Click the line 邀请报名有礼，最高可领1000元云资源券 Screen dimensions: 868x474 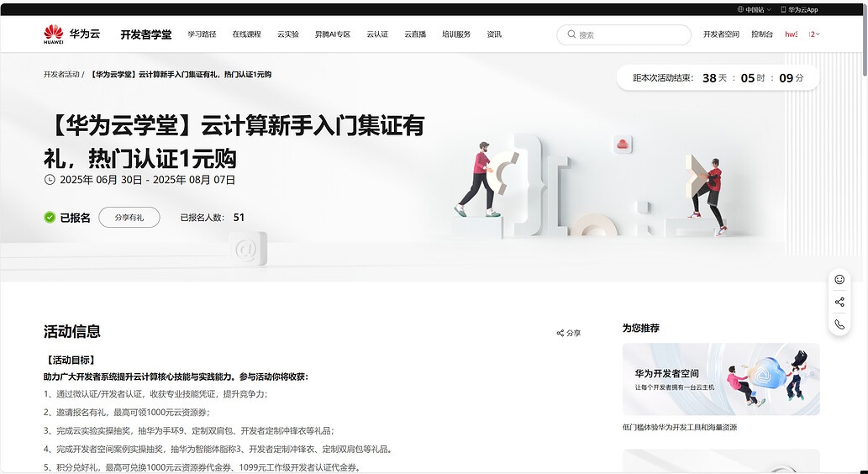[x=127, y=413]
